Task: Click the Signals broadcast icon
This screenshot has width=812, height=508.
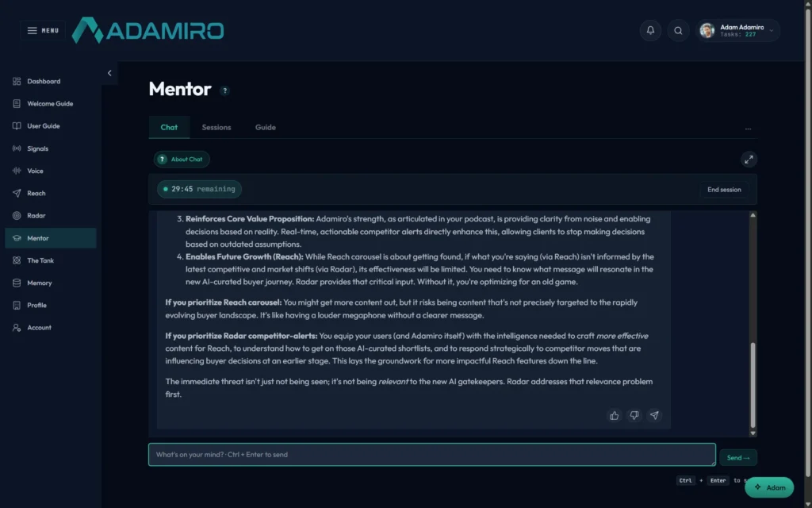Action: click(x=17, y=148)
